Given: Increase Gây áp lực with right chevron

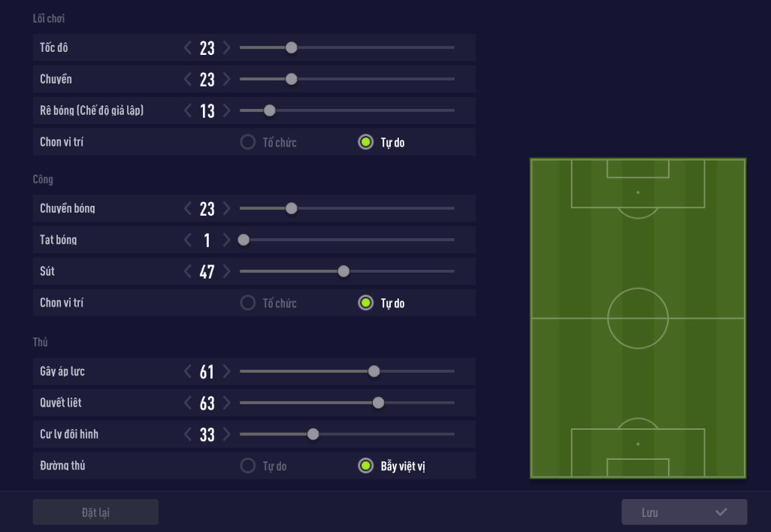Looking at the screenshot, I should [x=227, y=372].
